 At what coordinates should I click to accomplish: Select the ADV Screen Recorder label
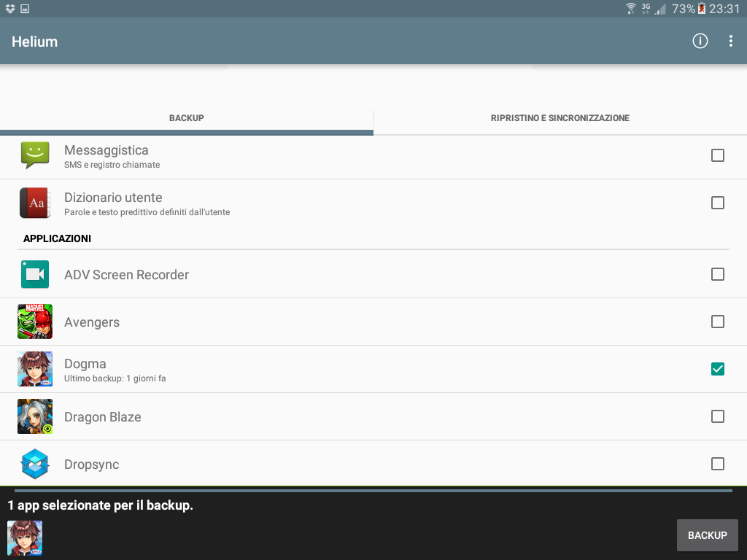pos(127,275)
